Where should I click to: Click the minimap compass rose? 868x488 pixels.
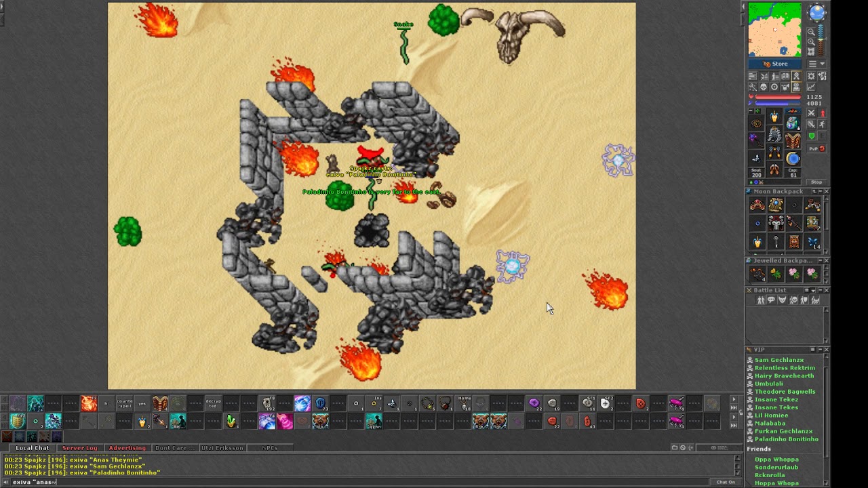click(x=816, y=12)
